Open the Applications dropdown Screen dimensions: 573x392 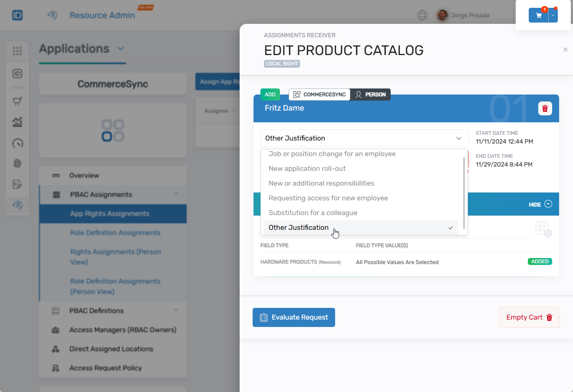point(121,49)
